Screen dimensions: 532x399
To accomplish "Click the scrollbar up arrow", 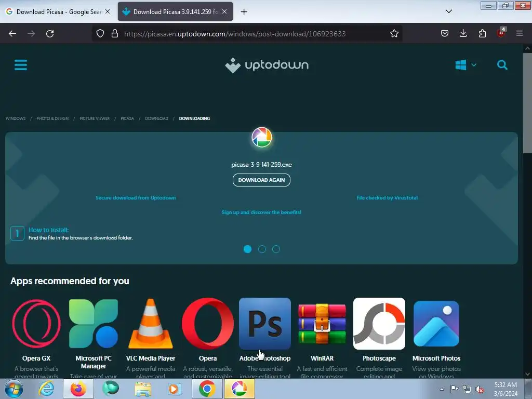I will (x=527, y=48).
